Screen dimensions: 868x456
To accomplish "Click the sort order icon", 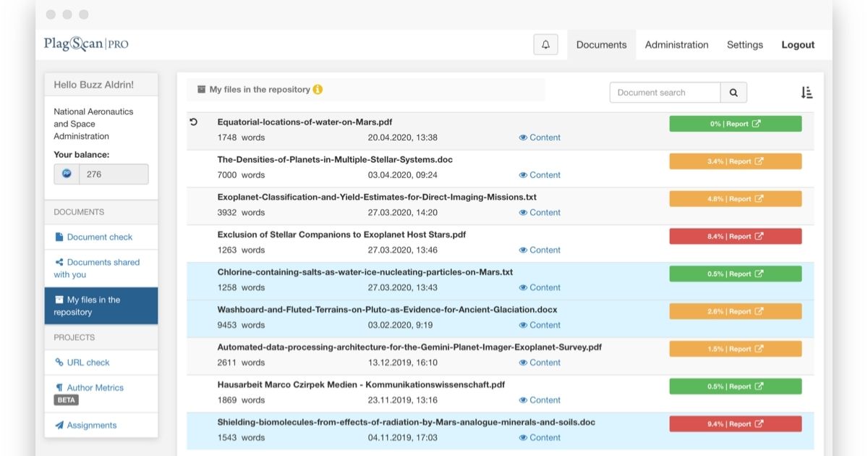I will [807, 93].
